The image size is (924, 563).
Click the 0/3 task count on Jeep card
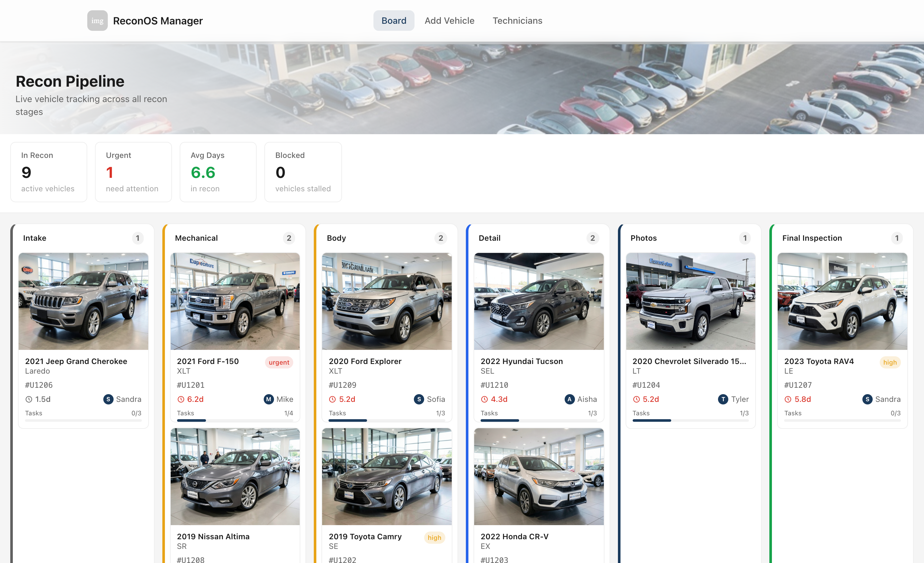[x=136, y=413]
